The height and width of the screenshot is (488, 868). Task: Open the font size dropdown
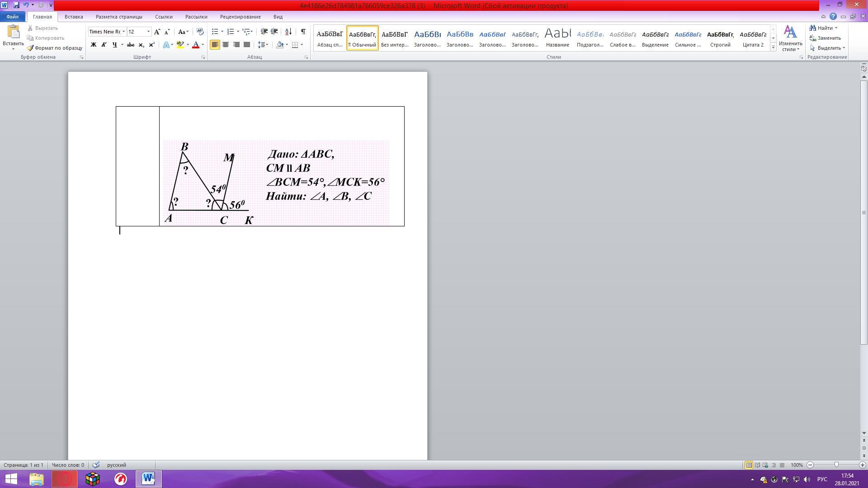click(x=148, y=32)
